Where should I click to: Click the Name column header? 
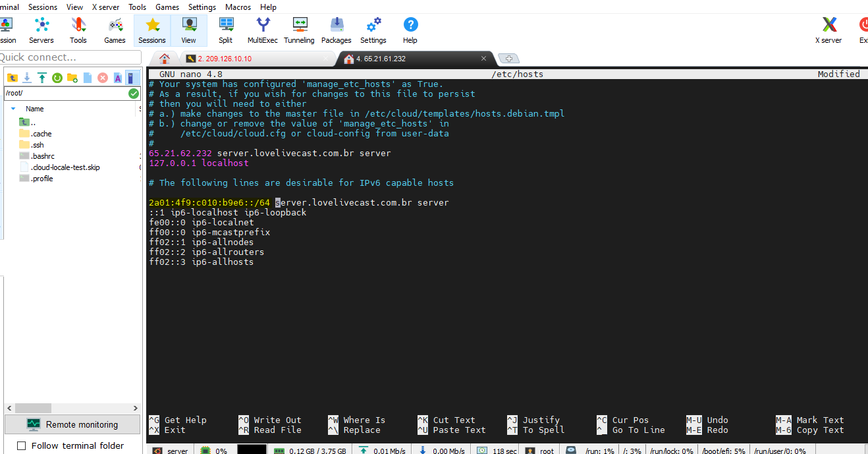tap(35, 109)
